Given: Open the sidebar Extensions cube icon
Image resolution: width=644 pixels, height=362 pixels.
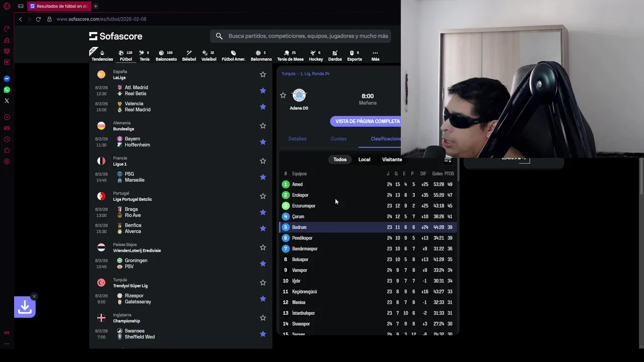Looking at the screenshot, I should tap(7, 150).
